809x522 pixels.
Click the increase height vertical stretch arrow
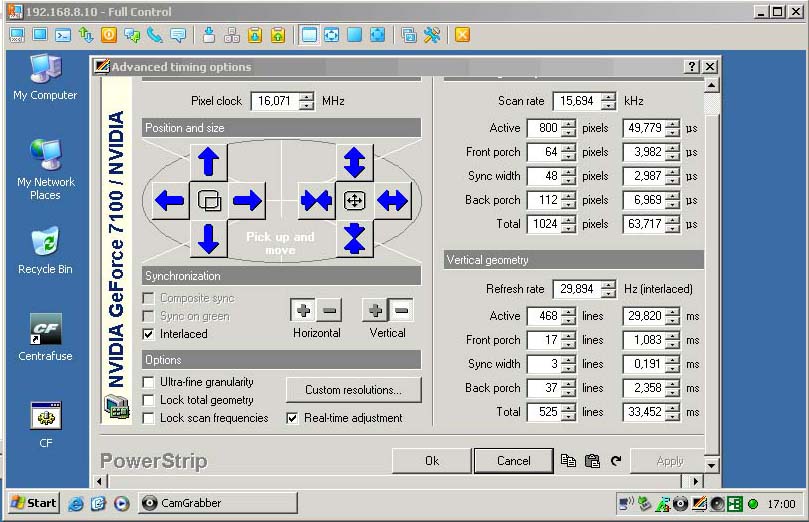point(354,162)
